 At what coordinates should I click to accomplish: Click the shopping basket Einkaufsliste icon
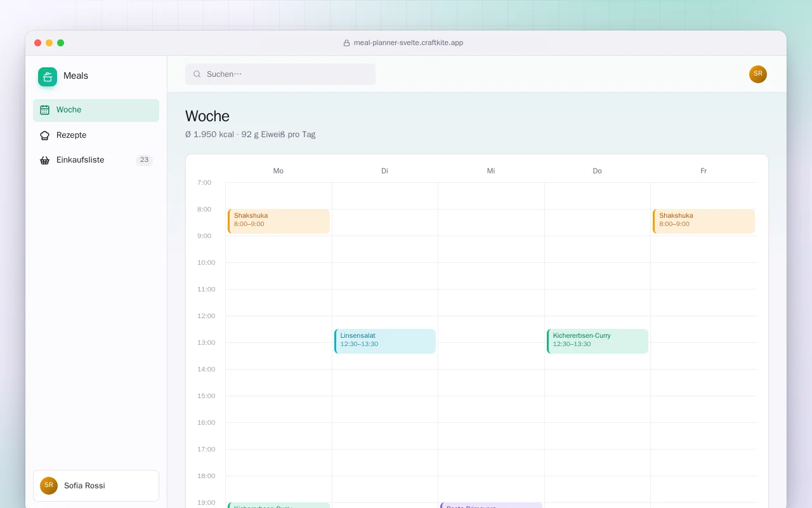click(44, 160)
